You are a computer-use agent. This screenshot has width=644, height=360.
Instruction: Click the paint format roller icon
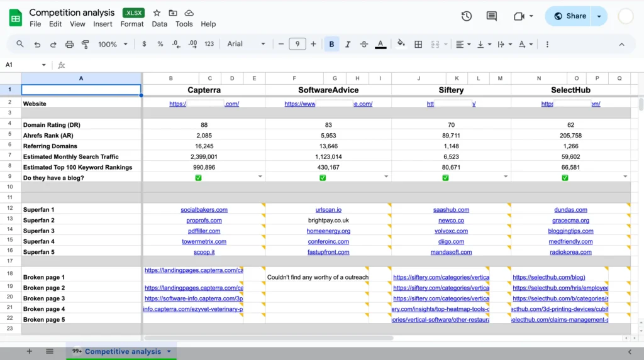pyautogui.click(x=85, y=44)
